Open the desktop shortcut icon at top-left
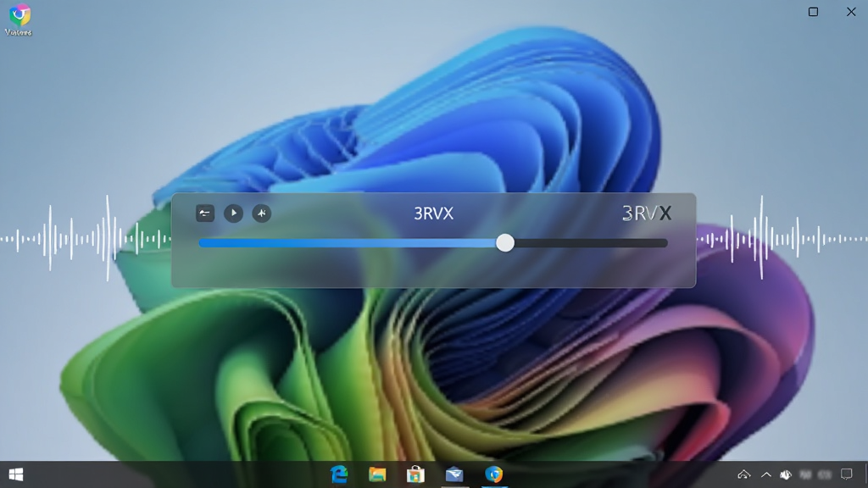Screen dimensions: 868x488 click(19, 19)
